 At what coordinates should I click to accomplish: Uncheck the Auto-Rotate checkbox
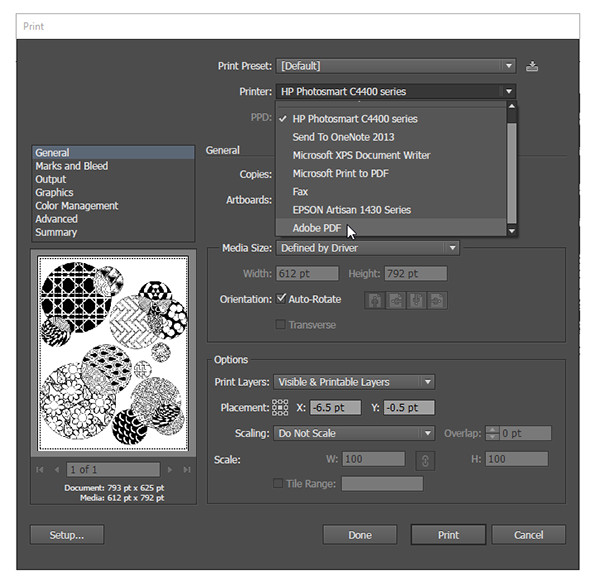[x=281, y=298]
